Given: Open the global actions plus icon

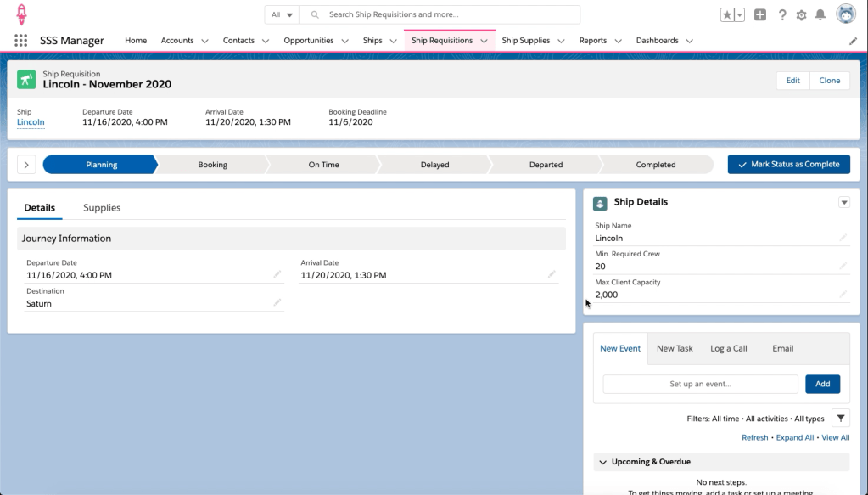Looking at the screenshot, I should pyautogui.click(x=760, y=14).
